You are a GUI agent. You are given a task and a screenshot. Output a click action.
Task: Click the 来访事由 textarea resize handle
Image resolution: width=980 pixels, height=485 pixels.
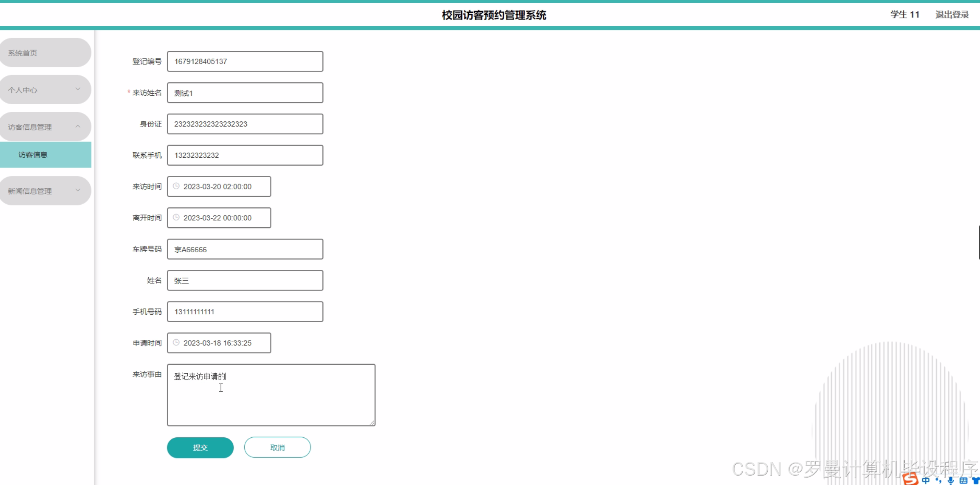[x=372, y=423]
